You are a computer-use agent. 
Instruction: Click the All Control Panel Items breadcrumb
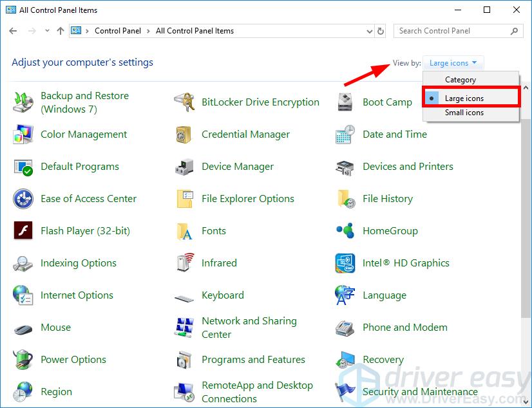pos(195,31)
